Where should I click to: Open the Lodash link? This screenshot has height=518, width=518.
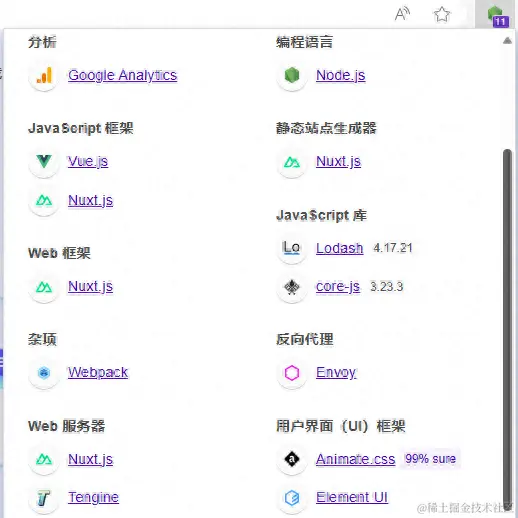(x=339, y=248)
